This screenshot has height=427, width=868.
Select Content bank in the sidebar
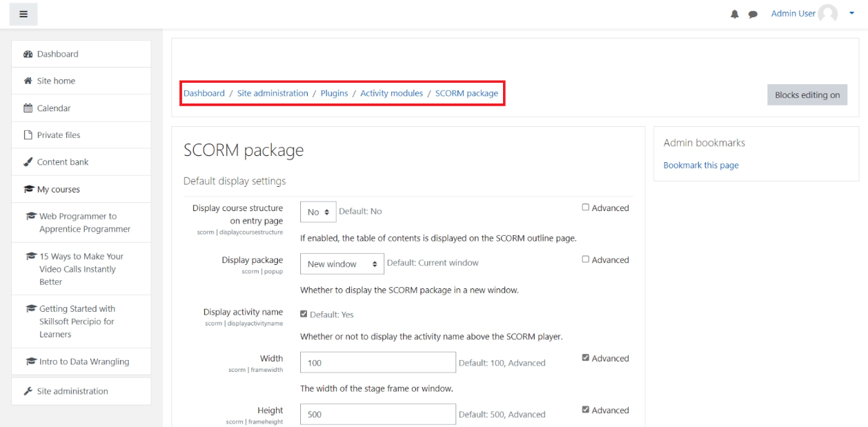pos(61,162)
